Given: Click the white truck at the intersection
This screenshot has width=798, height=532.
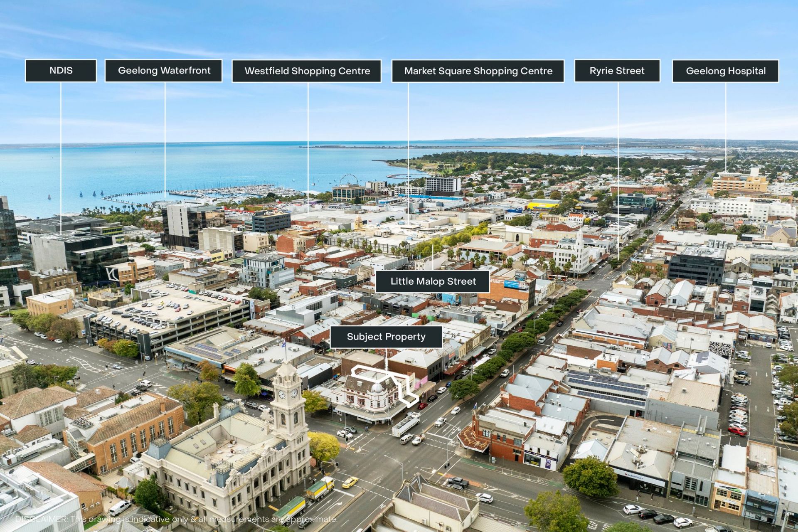Looking at the screenshot, I should coord(406,424).
